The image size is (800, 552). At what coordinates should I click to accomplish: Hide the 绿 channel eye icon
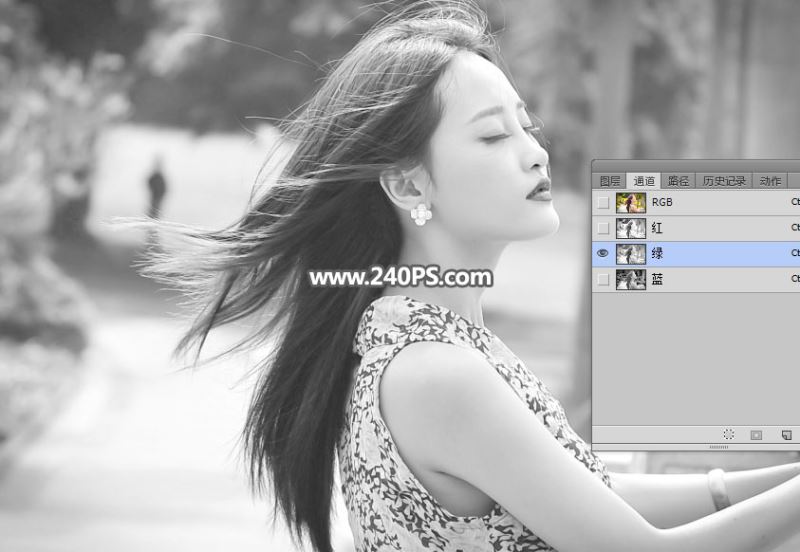603,254
